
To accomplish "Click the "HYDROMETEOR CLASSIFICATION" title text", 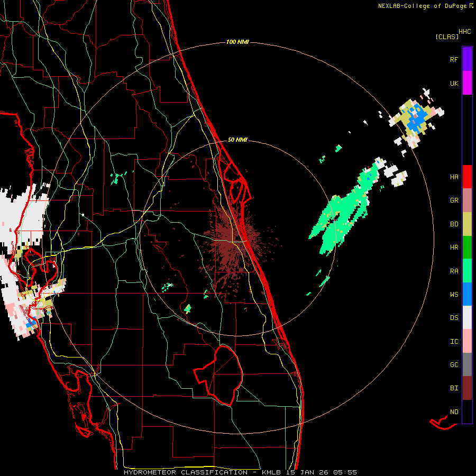I will (186, 472).
